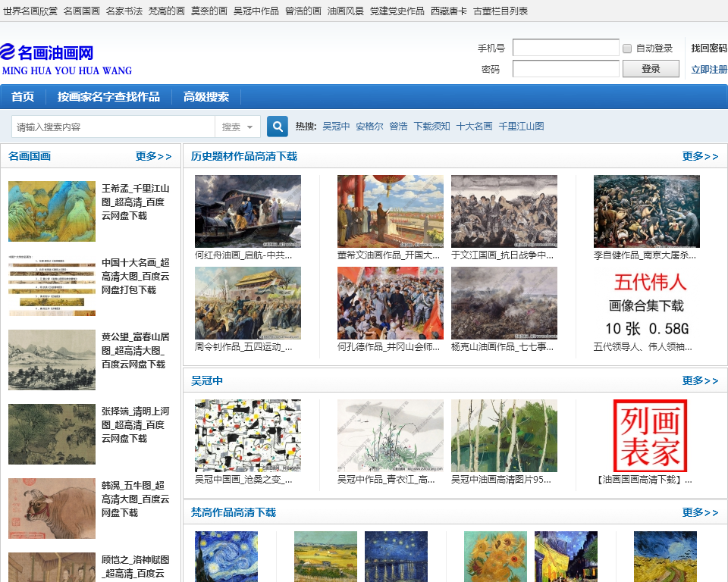Open the 清明上河图 thumbnail
Viewport: 728px width, 582px height.
pos(52,434)
